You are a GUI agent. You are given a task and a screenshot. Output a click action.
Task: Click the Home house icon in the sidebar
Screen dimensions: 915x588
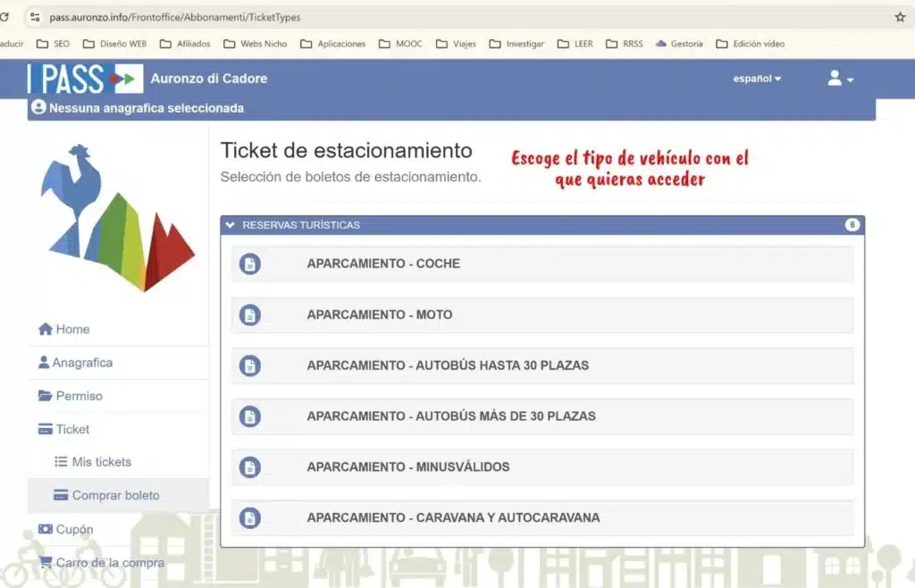coord(46,329)
